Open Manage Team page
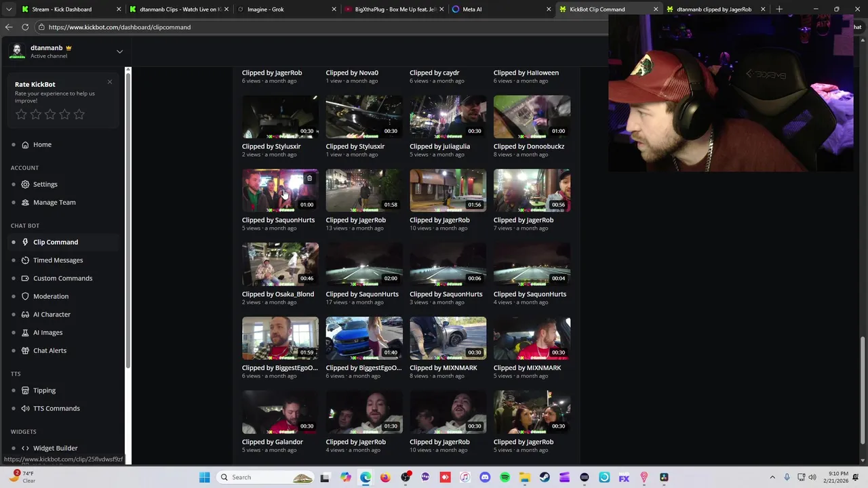The image size is (868, 488). tap(54, 202)
